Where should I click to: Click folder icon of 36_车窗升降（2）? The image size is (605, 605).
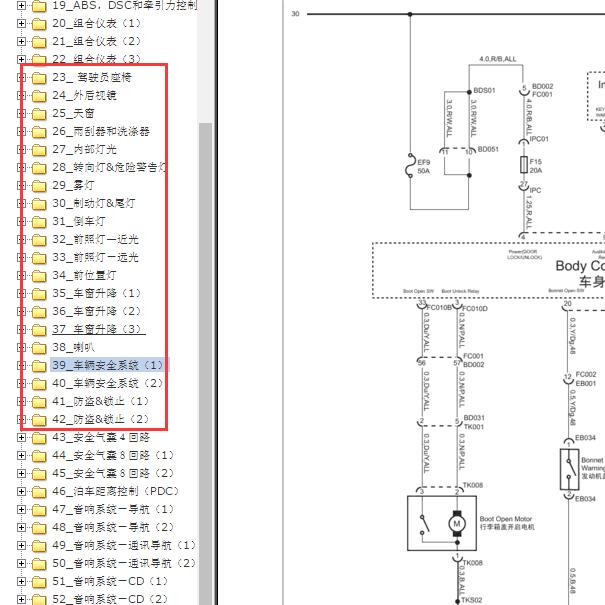[39, 311]
